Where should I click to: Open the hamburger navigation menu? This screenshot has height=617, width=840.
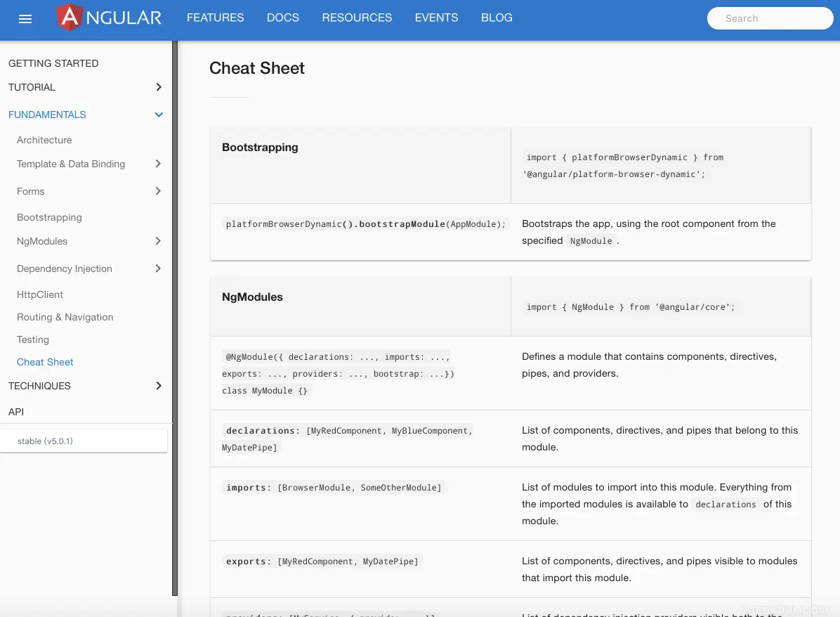25,19
